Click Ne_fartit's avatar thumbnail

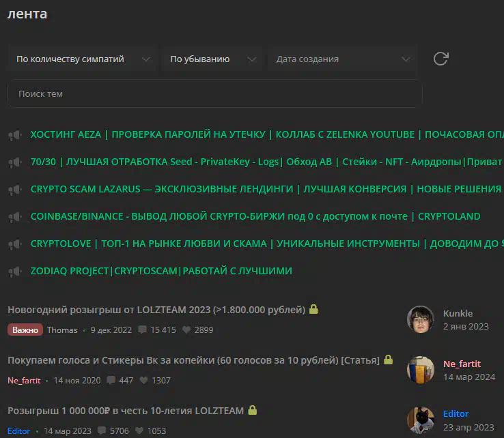coord(421,370)
